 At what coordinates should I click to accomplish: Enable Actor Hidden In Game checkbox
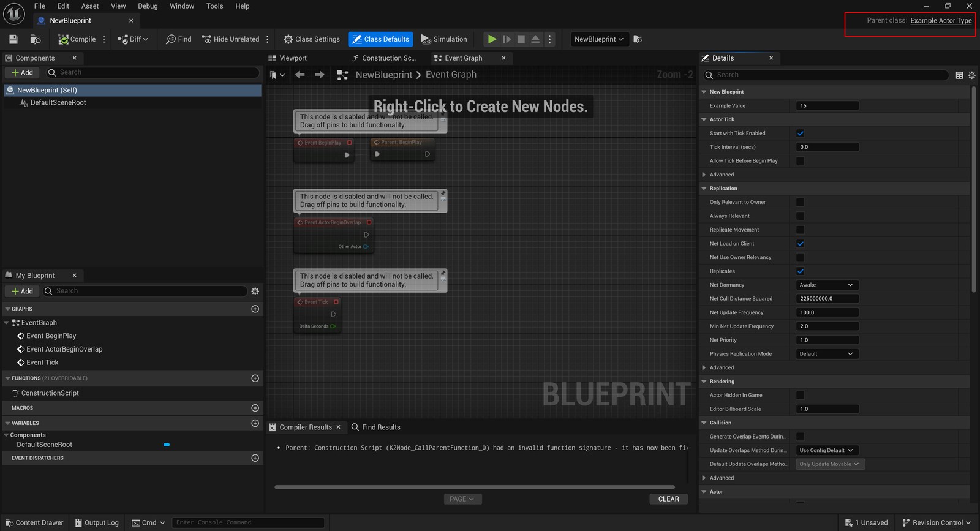tap(801, 395)
